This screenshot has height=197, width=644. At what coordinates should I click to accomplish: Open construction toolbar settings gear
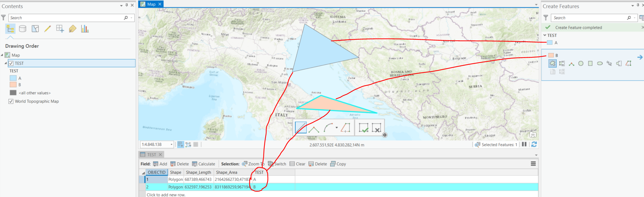click(385, 135)
